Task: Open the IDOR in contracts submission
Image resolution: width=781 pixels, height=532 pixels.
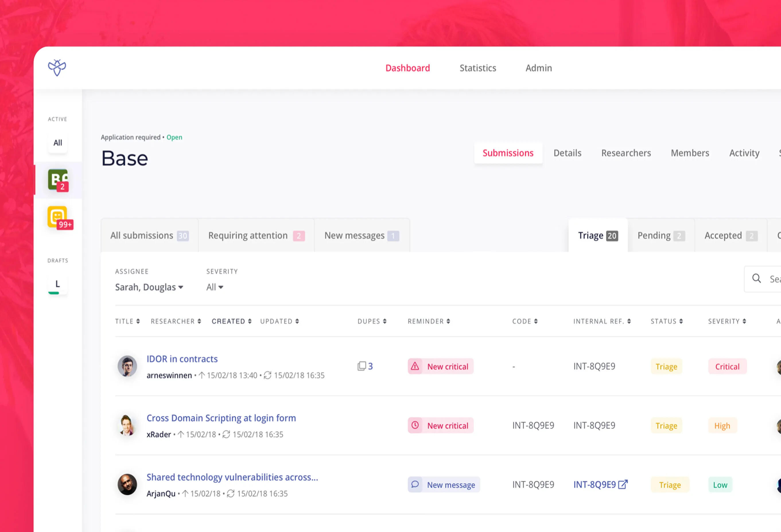Action: pyautogui.click(x=182, y=359)
